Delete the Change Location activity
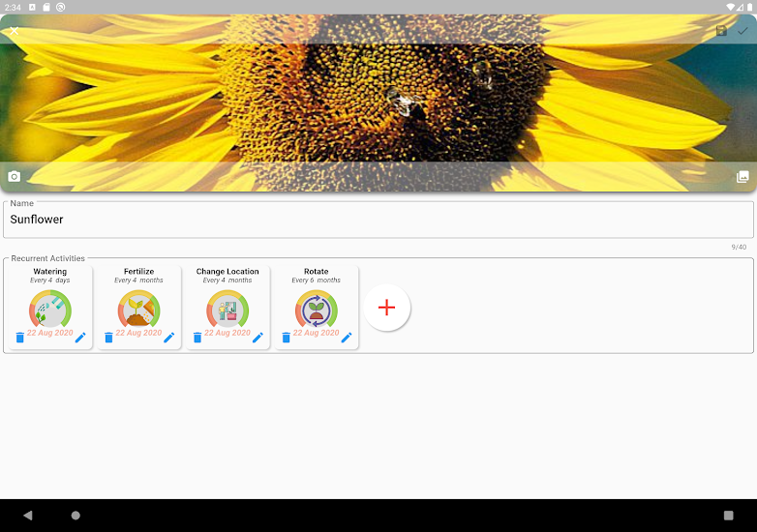The image size is (757, 532). 197,338
